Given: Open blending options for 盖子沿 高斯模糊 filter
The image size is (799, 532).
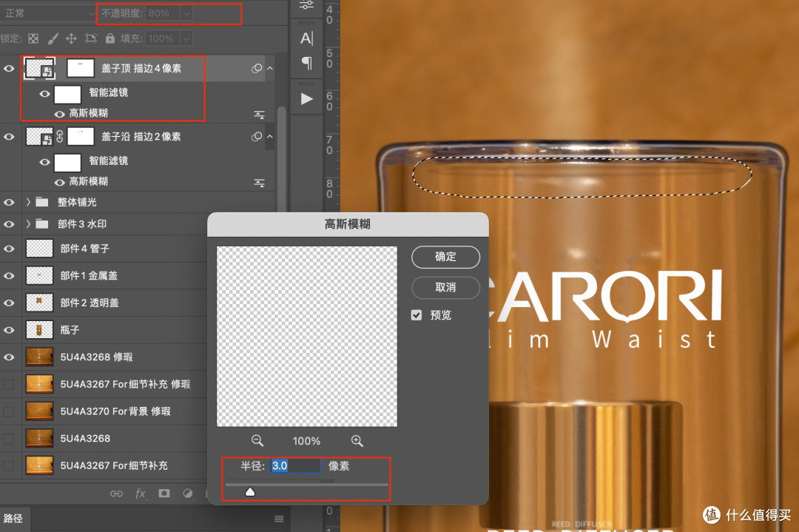Looking at the screenshot, I should click(x=260, y=183).
